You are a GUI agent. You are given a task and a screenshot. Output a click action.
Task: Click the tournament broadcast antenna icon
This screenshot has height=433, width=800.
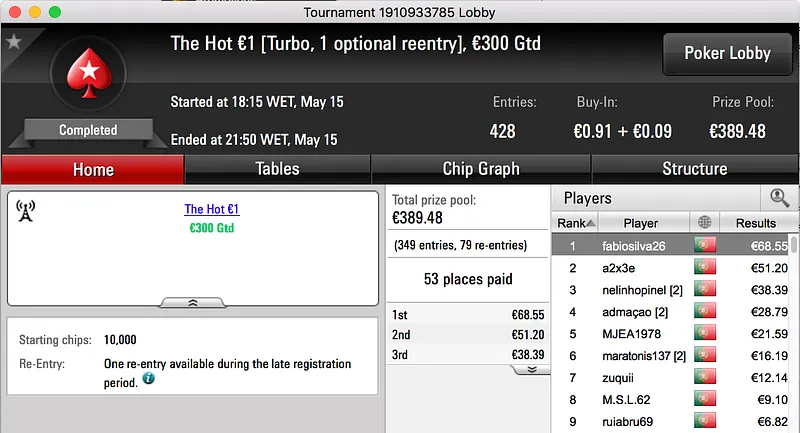[26, 210]
